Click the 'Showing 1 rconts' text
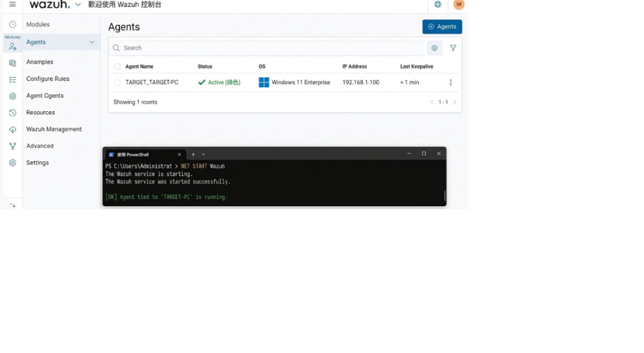 tap(136, 102)
